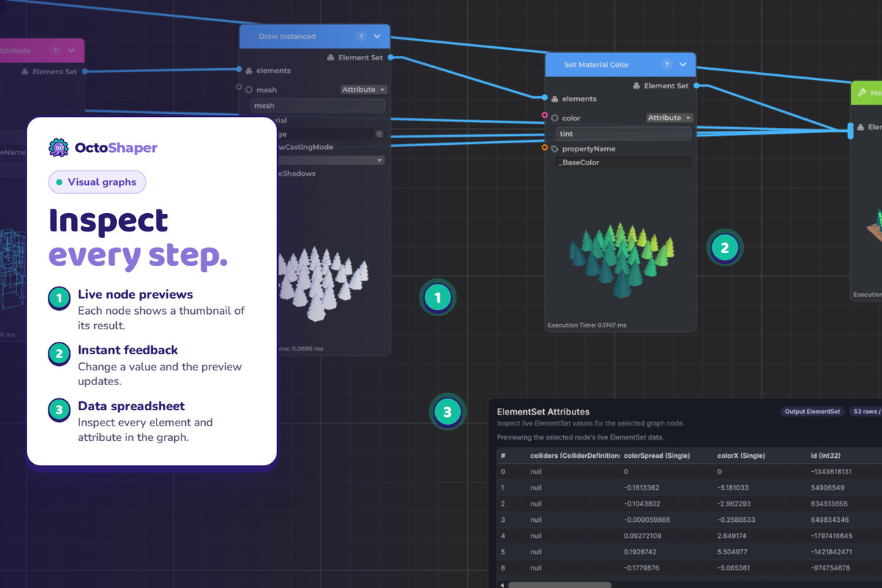Image resolution: width=882 pixels, height=588 pixels.
Task: Click the colliders column header
Action: coord(576,456)
